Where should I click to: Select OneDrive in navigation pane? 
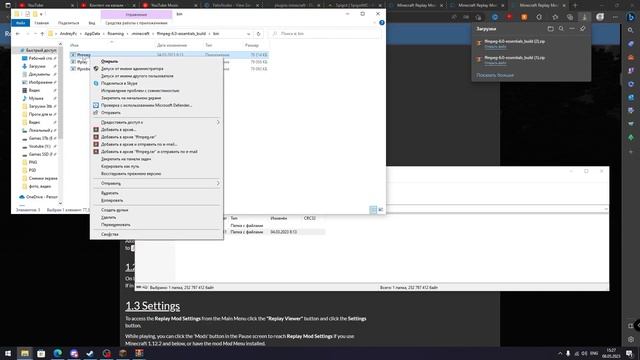[39, 197]
